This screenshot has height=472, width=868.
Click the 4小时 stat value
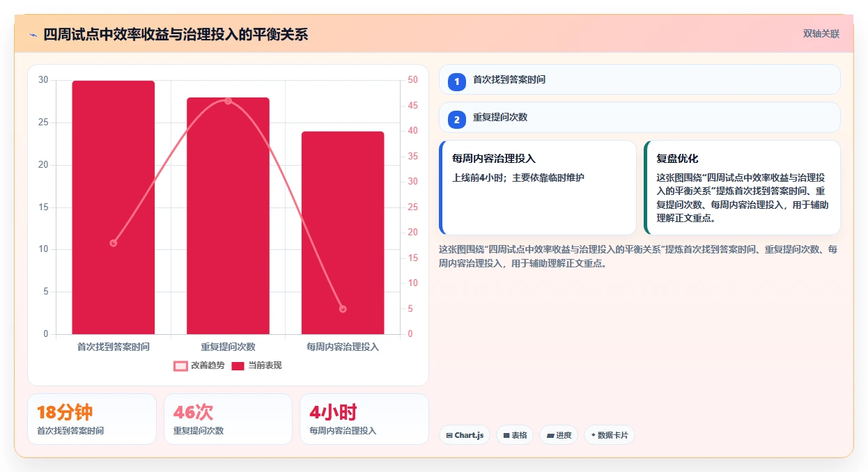tap(333, 412)
